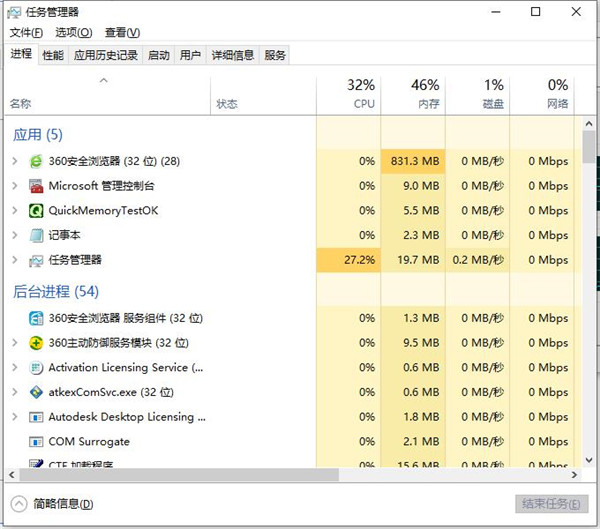Viewport: 600px width, 529px height.
Task: Click the vertical scrollbar up arrow
Action: point(589,124)
